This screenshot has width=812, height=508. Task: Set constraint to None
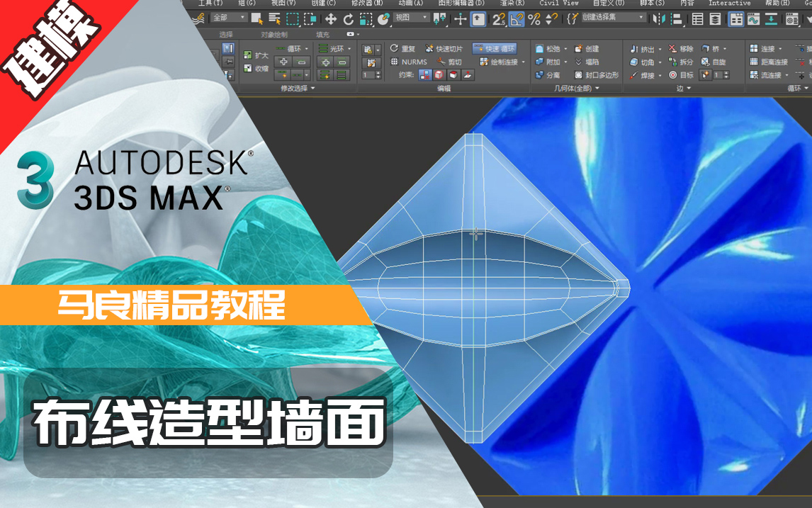pyautogui.click(x=424, y=75)
